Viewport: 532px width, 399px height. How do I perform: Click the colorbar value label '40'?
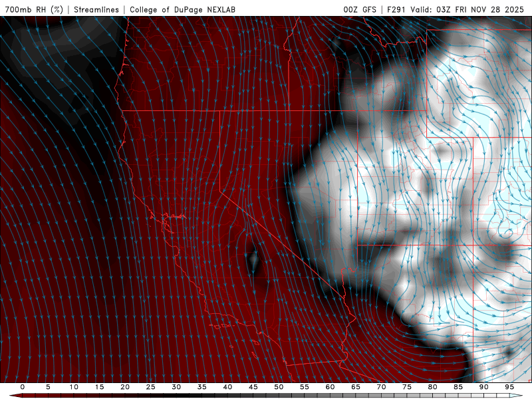227,387
